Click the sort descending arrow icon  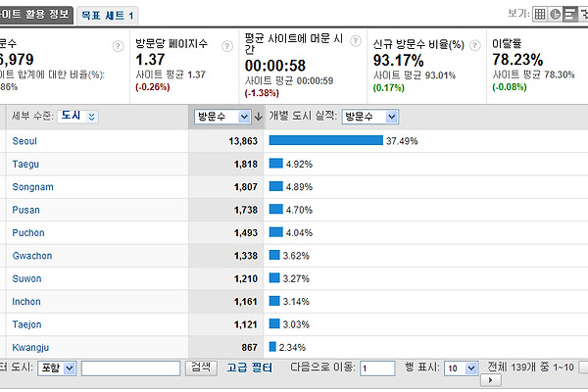[x=258, y=117]
